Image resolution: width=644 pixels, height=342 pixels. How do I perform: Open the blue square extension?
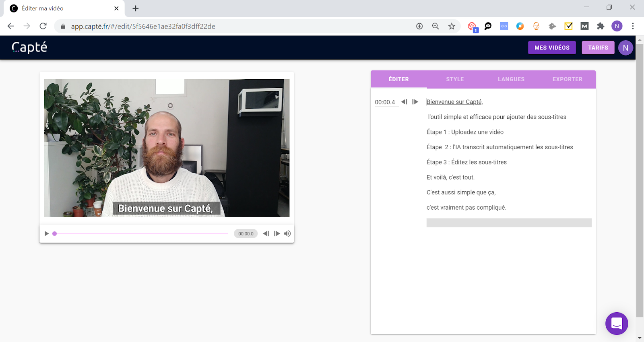pyautogui.click(x=504, y=26)
